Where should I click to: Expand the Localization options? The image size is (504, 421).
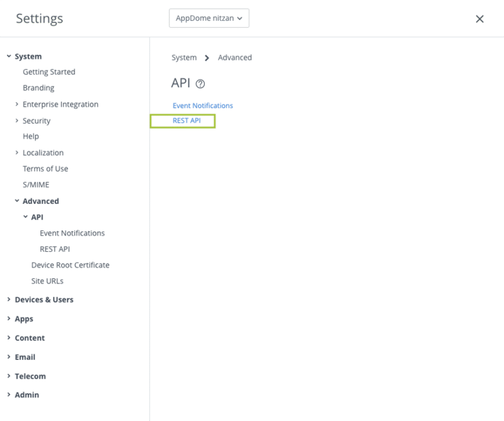[x=17, y=152]
